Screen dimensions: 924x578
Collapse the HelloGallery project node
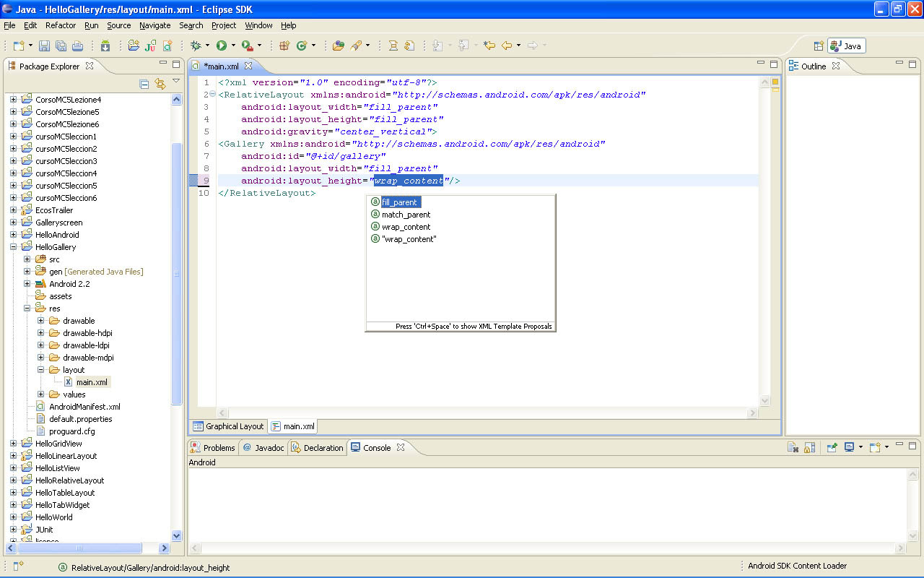click(13, 247)
